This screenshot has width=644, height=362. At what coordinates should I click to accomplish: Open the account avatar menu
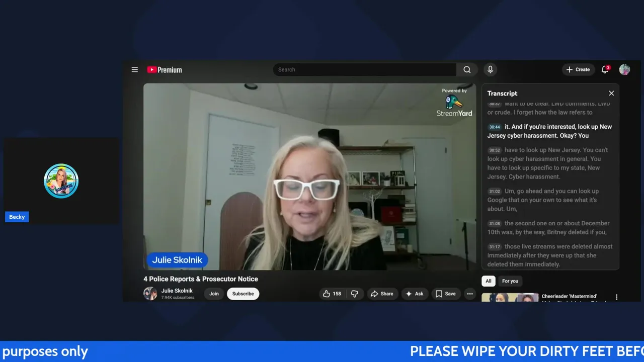(x=624, y=69)
